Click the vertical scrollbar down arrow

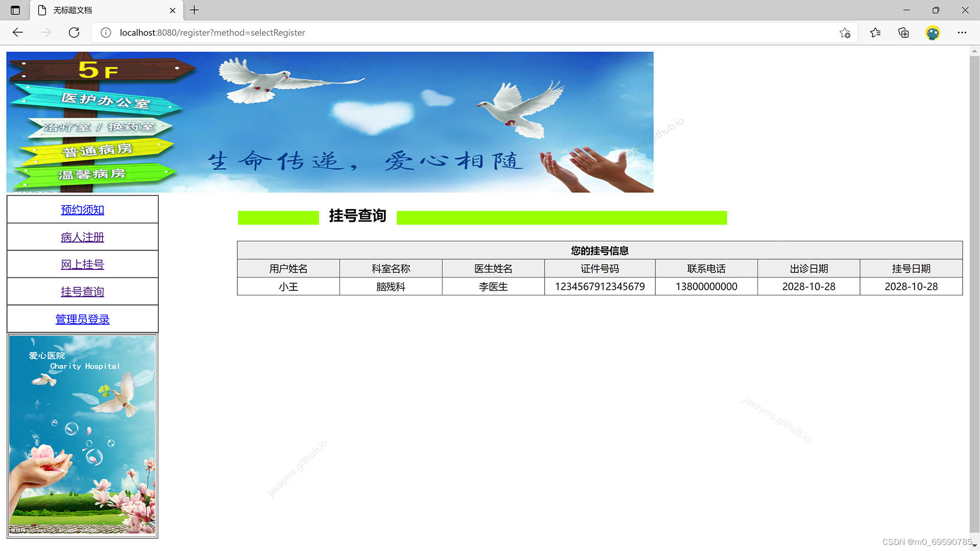pyautogui.click(x=974, y=545)
